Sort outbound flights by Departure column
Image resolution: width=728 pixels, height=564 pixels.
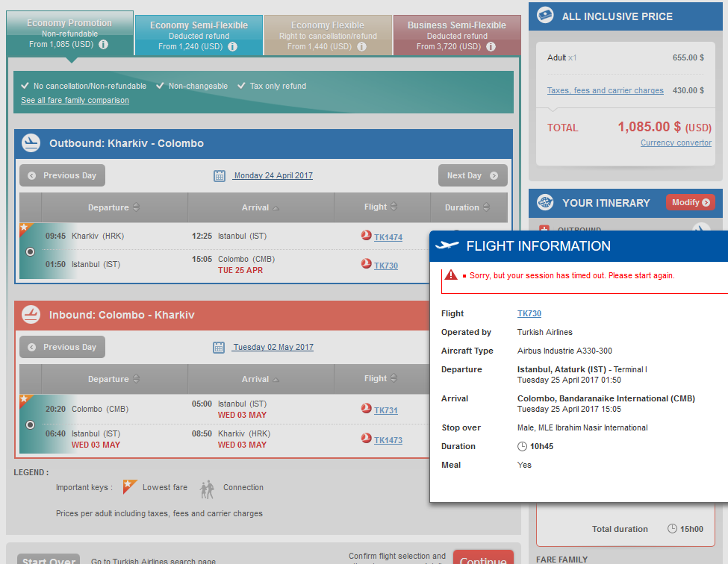coord(113,207)
